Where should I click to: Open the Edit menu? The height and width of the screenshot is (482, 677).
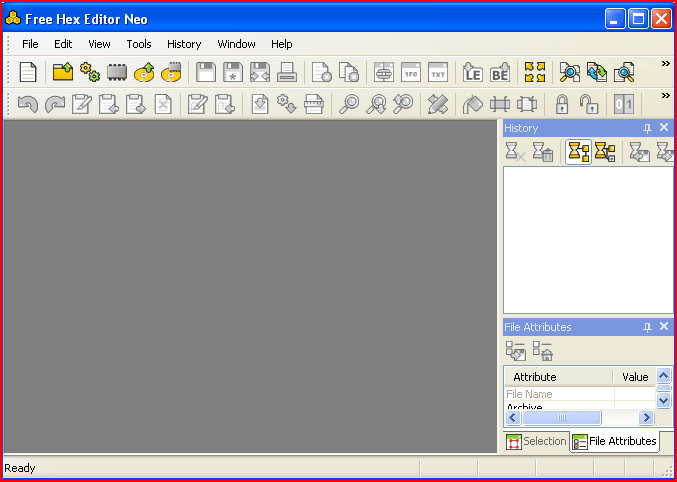click(x=63, y=44)
